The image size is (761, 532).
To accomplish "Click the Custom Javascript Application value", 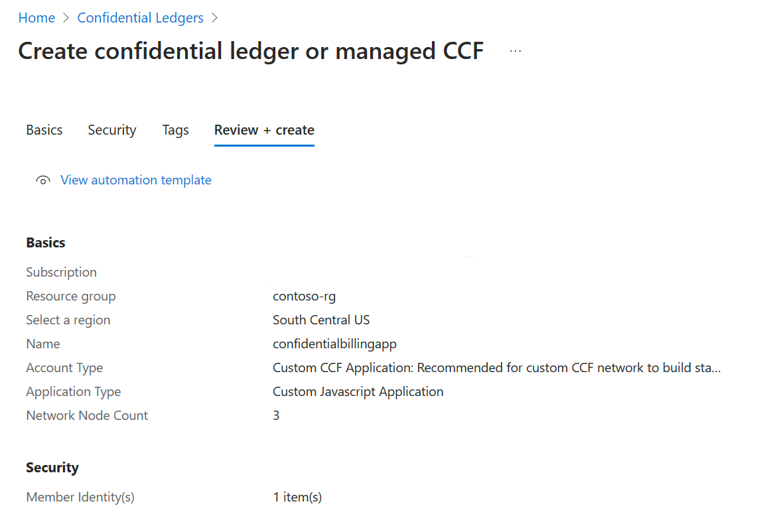I will 358,391.
